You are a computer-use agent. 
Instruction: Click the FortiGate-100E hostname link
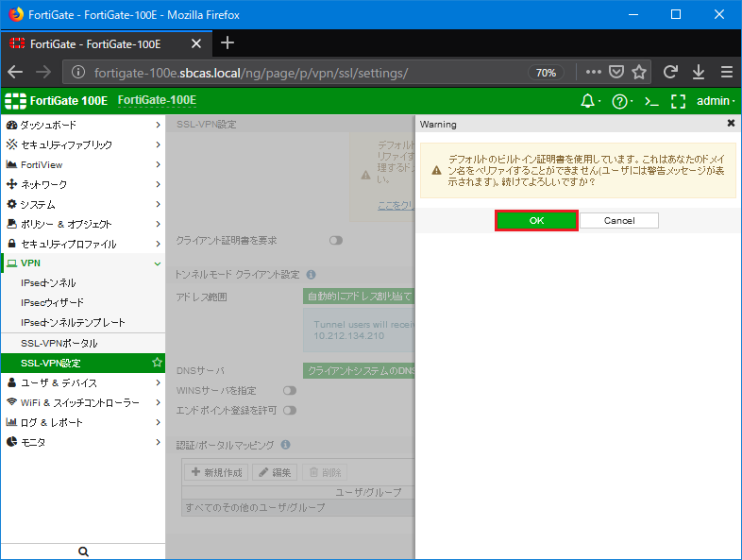[x=157, y=100]
